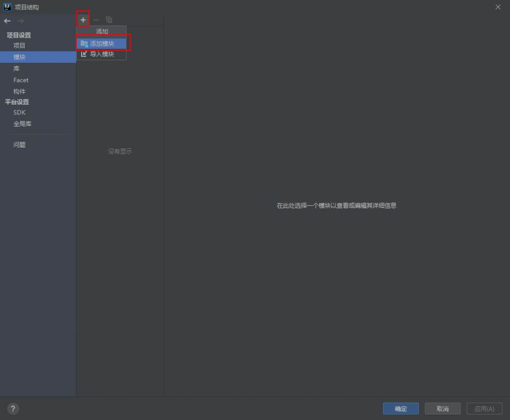Viewport: 510px width, 420px height.
Task: Open the 全局库 settings page
Action: point(22,123)
